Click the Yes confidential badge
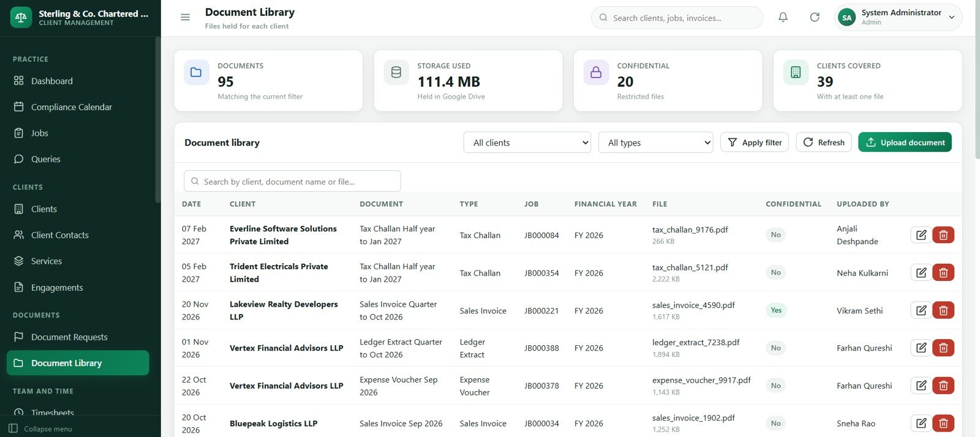Screen dimensions: 980x437 click(x=776, y=310)
